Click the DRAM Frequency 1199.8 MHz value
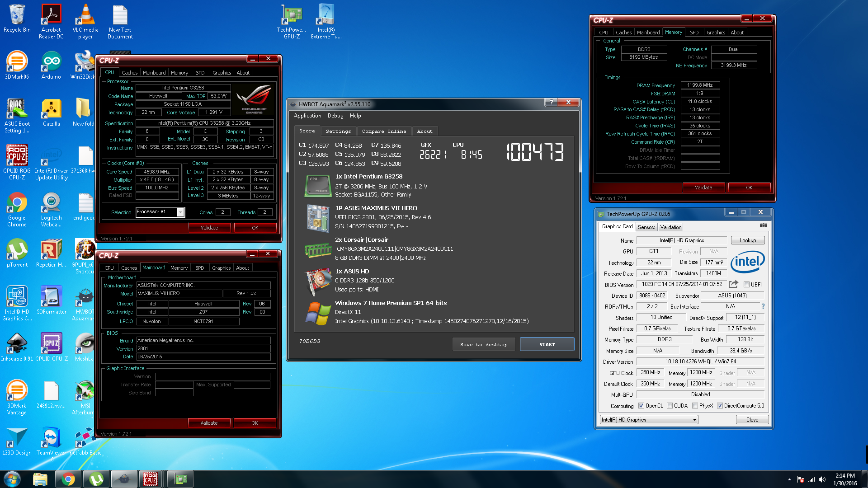The image size is (868, 488). coord(700,85)
